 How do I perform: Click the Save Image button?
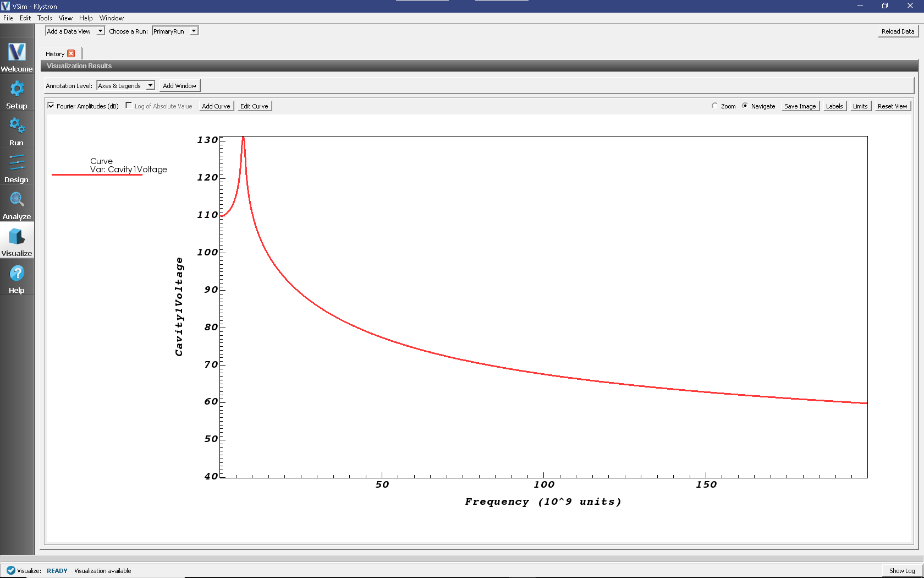800,106
